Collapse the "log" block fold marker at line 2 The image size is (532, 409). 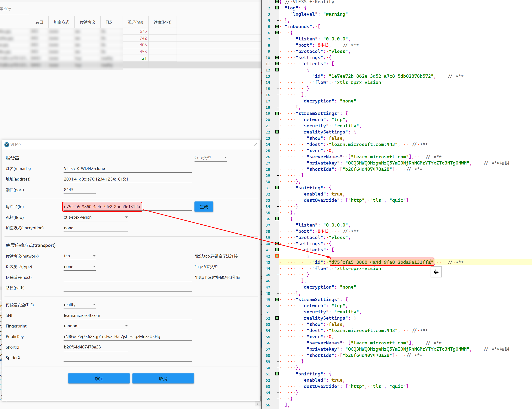(x=277, y=8)
